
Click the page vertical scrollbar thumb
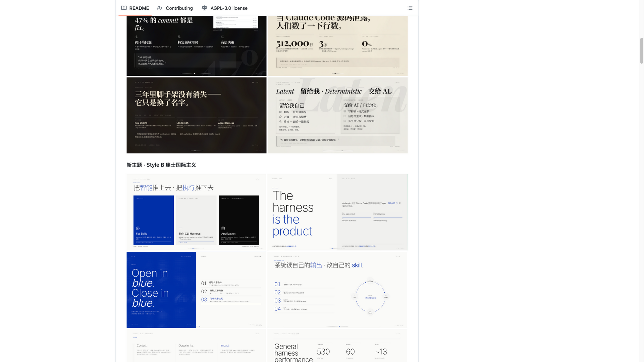click(x=641, y=50)
